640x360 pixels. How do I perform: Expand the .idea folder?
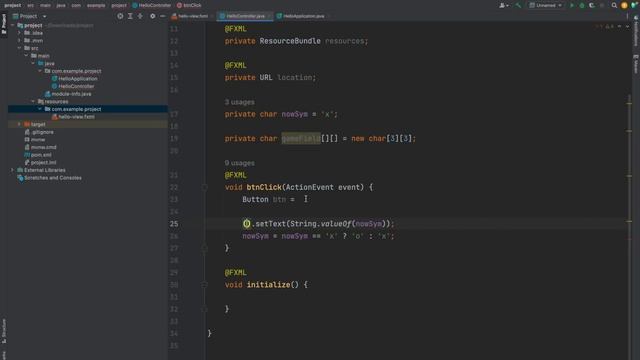click(x=19, y=33)
